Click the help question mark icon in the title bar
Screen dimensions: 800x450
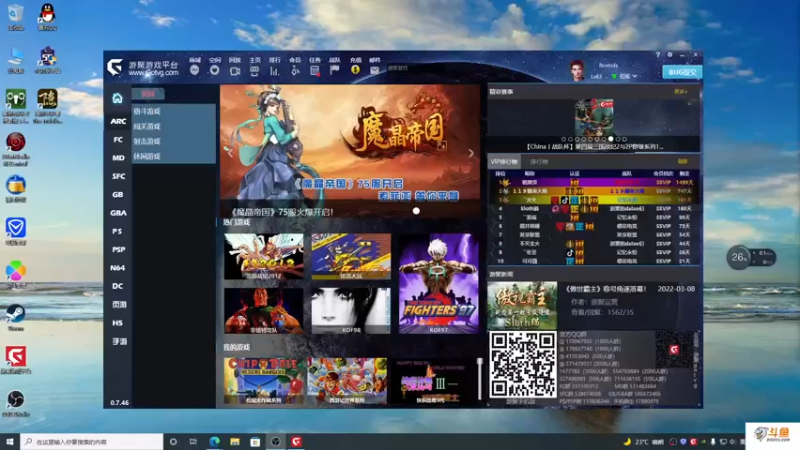pos(658,55)
